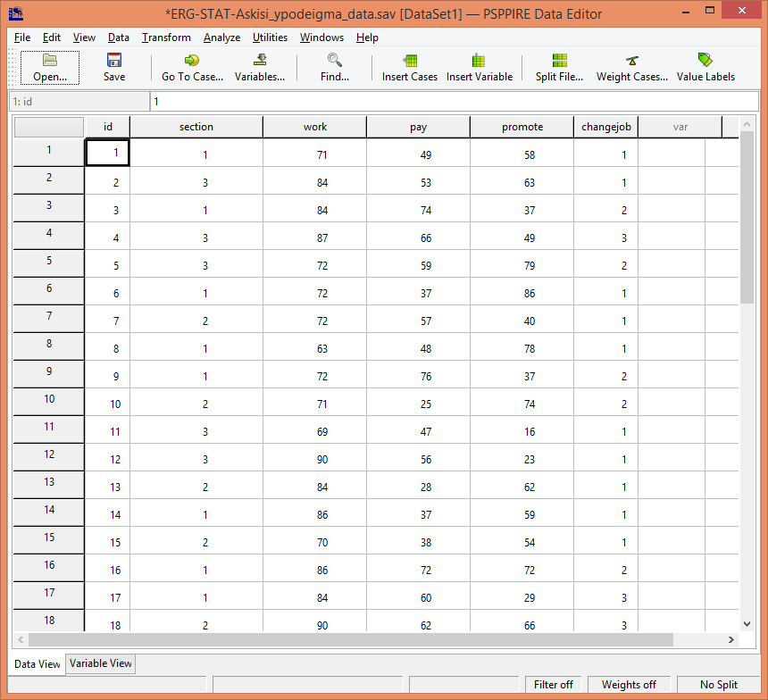Select the Data View tab

[x=38, y=664]
